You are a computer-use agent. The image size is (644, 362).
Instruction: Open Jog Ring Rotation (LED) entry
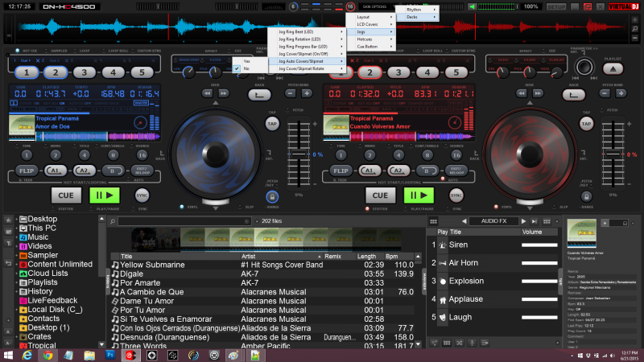click(307, 39)
